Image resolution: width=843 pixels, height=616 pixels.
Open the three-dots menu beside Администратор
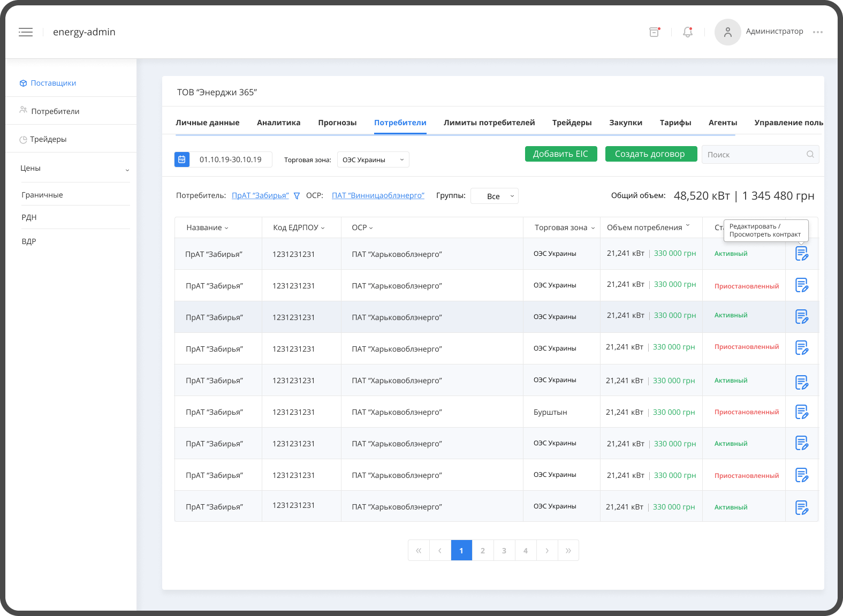point(817,32)
